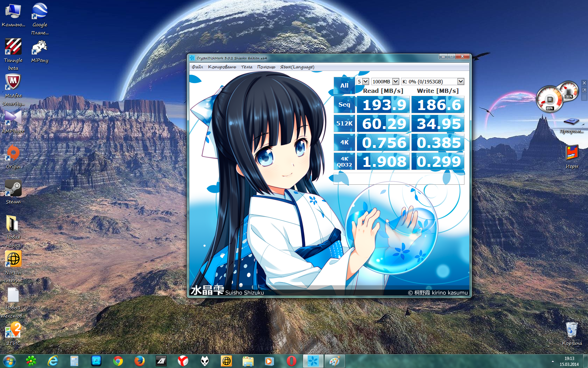Show hidden system tray icons
The height and width of the screenshot is (368, 588).
(x=553, y=361)
